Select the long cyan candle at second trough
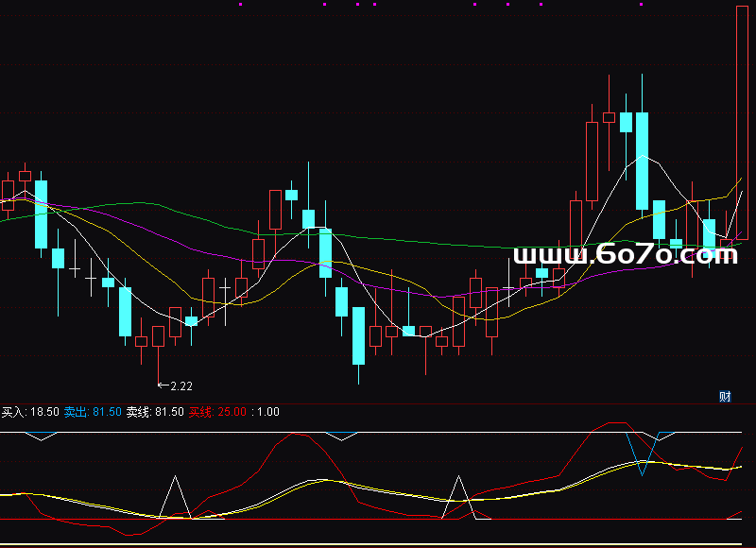This screenshot has width=756, height=548. pos(358,335)
